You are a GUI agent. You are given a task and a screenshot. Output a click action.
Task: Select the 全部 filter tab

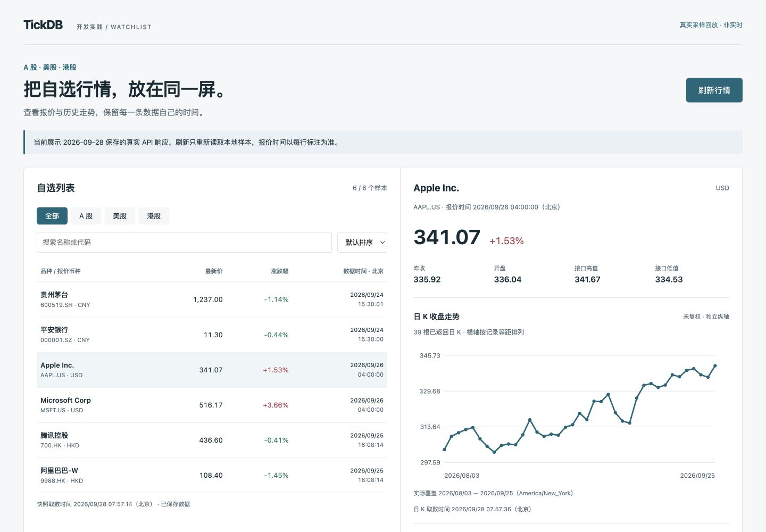pos(52,216)
